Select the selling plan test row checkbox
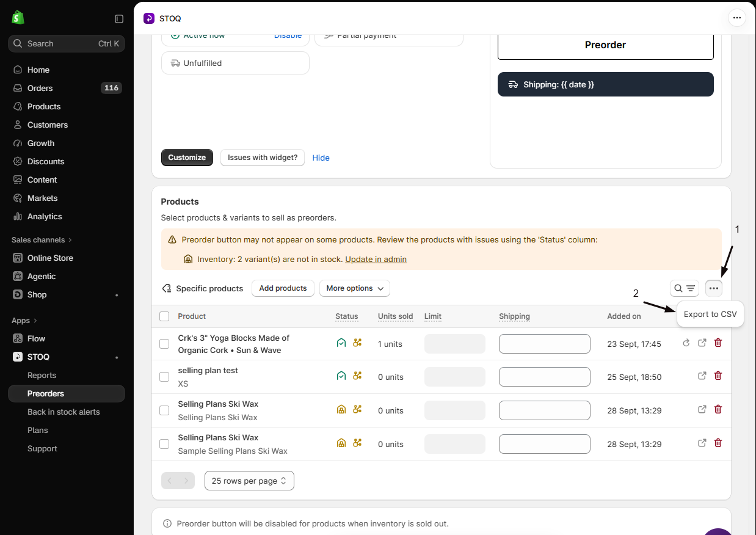The image size is (756, 535). pos(164,377)
